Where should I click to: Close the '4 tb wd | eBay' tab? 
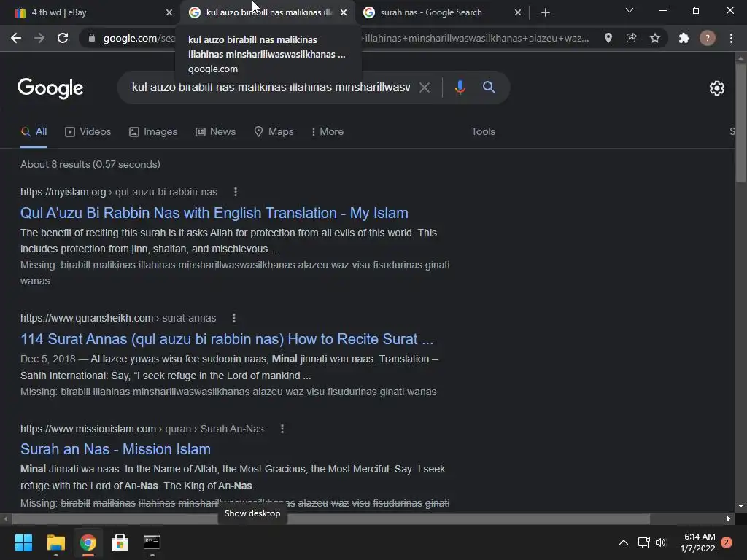(169, 12)
